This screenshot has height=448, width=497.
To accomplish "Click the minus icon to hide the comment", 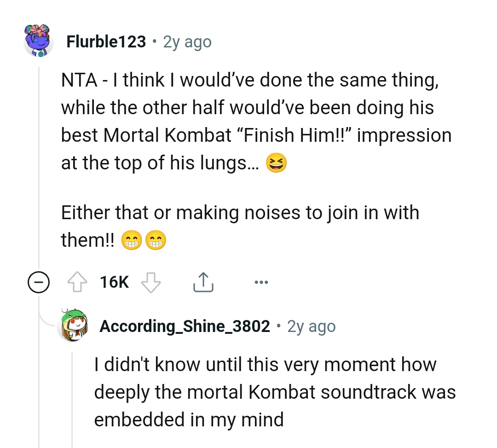I will tap(40, 282).
